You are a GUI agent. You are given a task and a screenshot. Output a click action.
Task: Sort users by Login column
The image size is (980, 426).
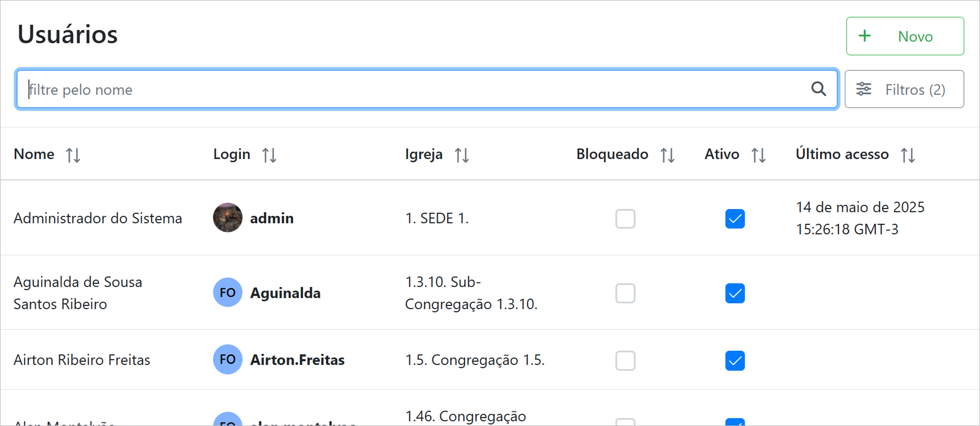point(269,155)
